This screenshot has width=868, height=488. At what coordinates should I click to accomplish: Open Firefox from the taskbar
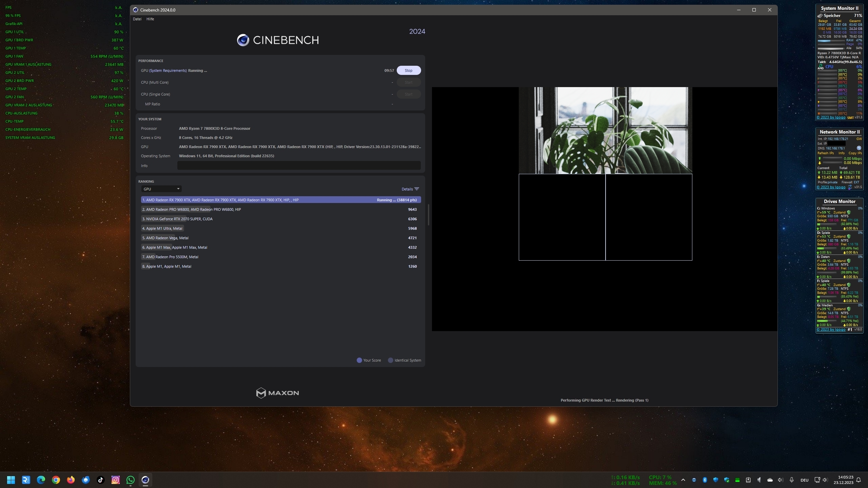[x=71, y=480]
